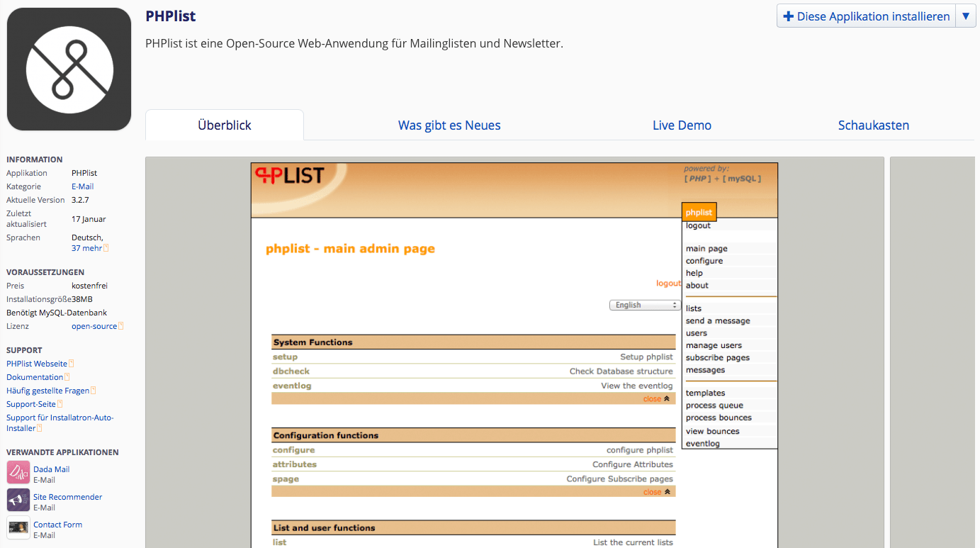980x548 pixels.
Task: Select the Contact Form application icon
Action: coord(18,527)
